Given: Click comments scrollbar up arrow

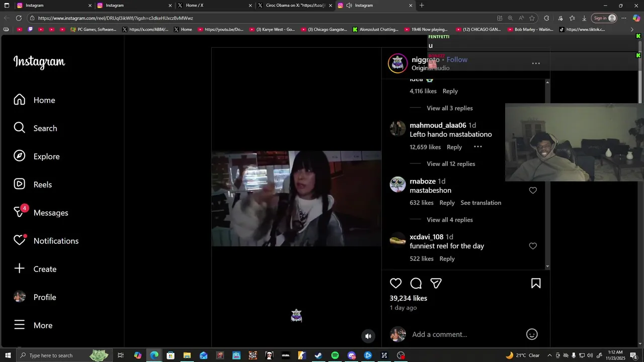Looking at the screenshot, I should pos(547,82).
